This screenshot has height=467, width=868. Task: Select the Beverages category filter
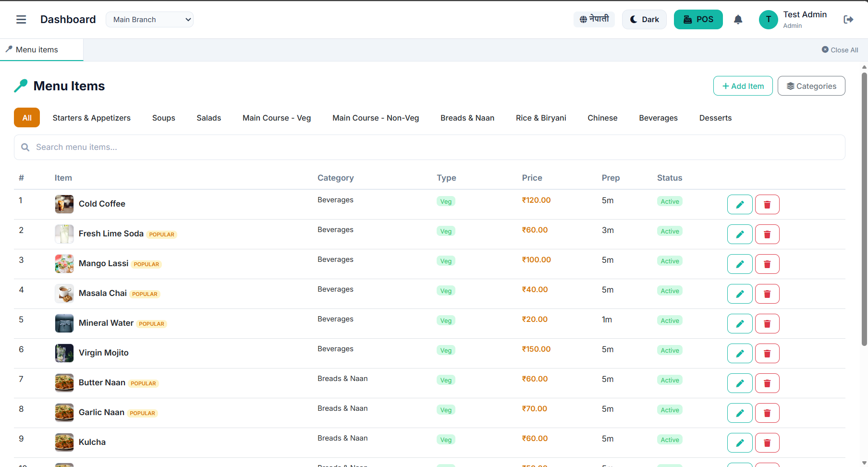(x=658, y=118)
